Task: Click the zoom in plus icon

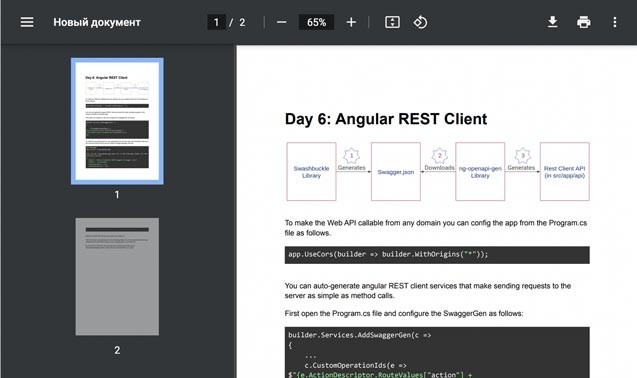Action: (x=351, y=22)
